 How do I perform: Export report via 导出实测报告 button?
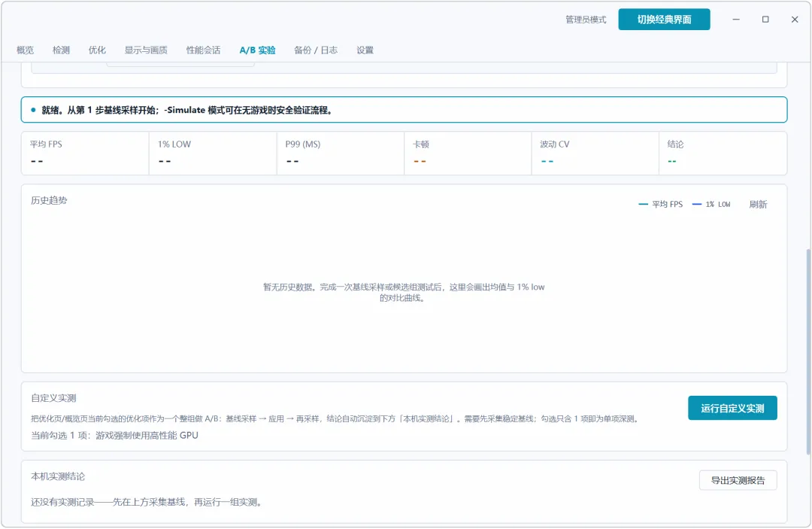click(x=738, y=480)
